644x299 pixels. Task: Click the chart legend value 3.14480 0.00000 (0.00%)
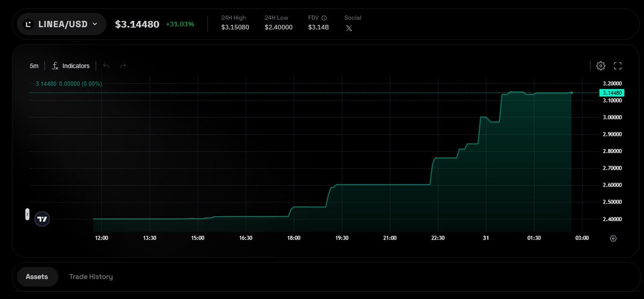(69, 84)
